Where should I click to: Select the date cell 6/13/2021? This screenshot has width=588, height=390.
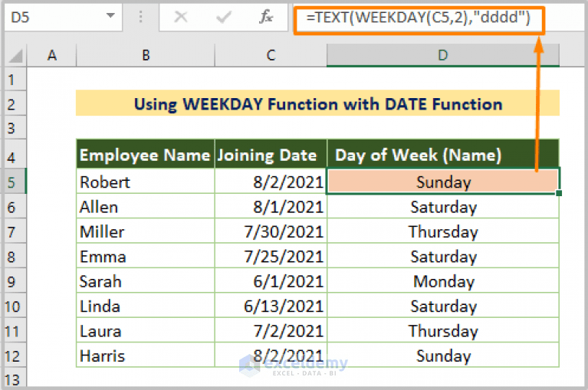pyautogui.click(x=271, y=306)
